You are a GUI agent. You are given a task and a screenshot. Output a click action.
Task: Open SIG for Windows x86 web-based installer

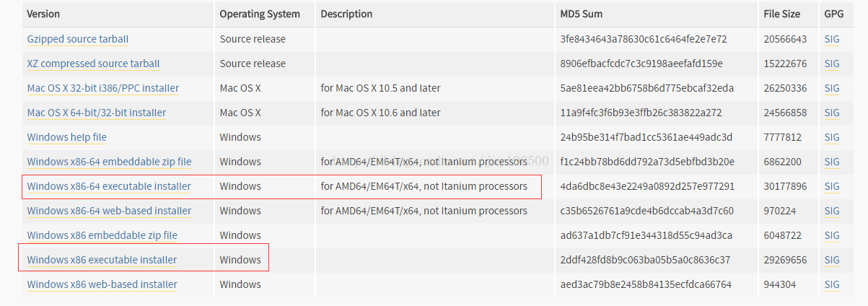coord(832,284)
